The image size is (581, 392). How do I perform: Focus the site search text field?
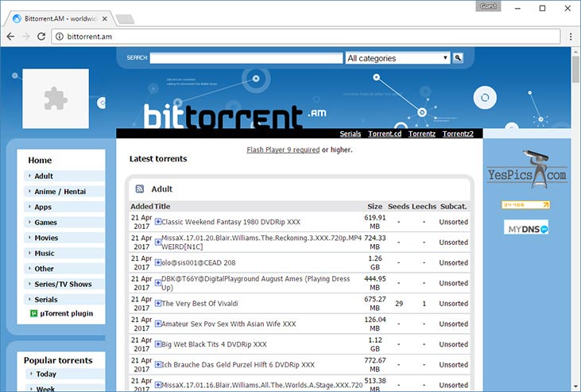pyautogui.click(x=246, y=58)
